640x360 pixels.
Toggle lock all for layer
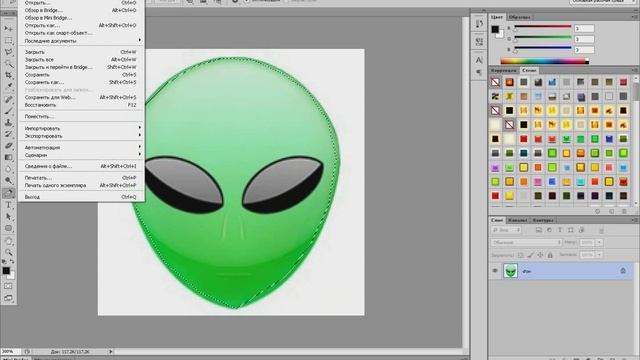point(550,255)
